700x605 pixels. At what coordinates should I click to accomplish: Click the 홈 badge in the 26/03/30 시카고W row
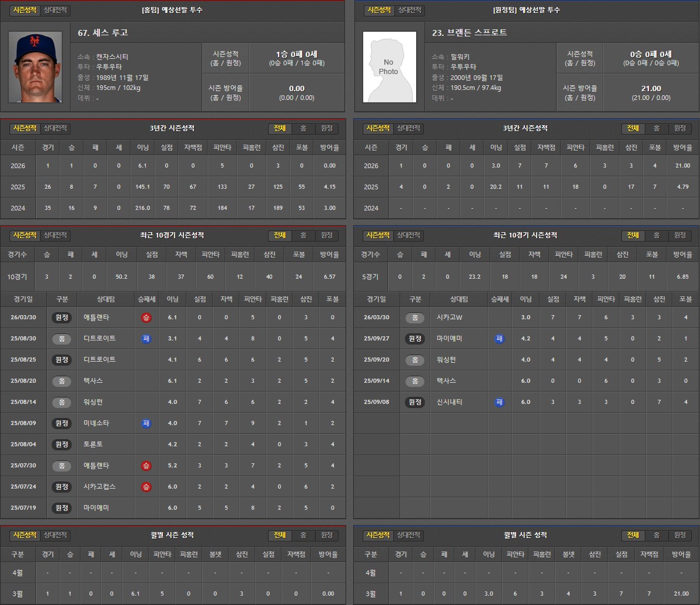coord(415,317)
